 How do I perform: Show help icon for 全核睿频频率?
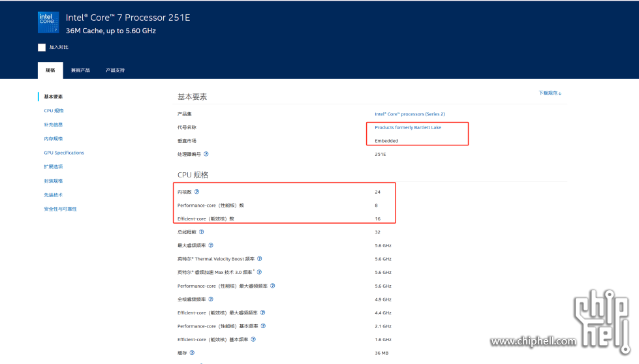click(x=211, y=299)
